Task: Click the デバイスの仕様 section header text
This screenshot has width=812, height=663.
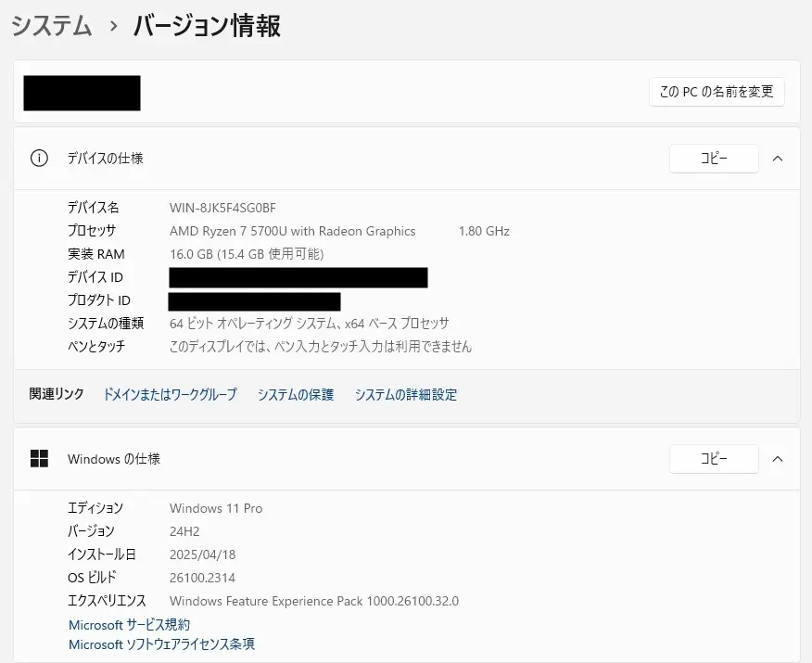Action: tap(105, 159)
